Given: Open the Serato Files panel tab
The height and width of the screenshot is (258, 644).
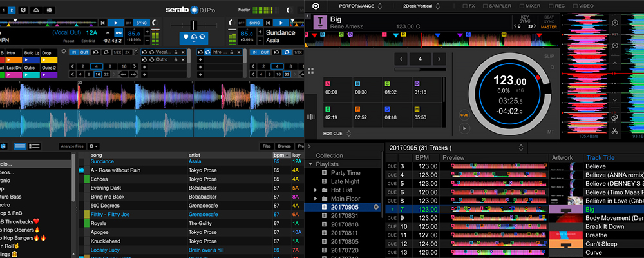Looking at the screenshot, I should (x=267, y=146).
